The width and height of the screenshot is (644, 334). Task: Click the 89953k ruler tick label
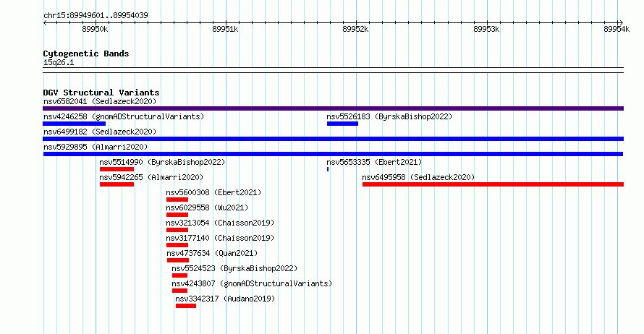tap(486, 29)
